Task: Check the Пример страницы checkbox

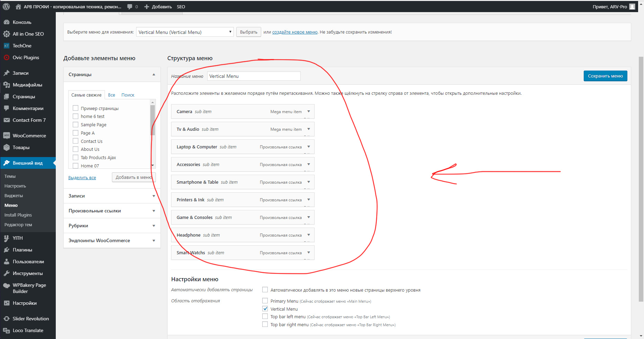Action: click(76, 108)
